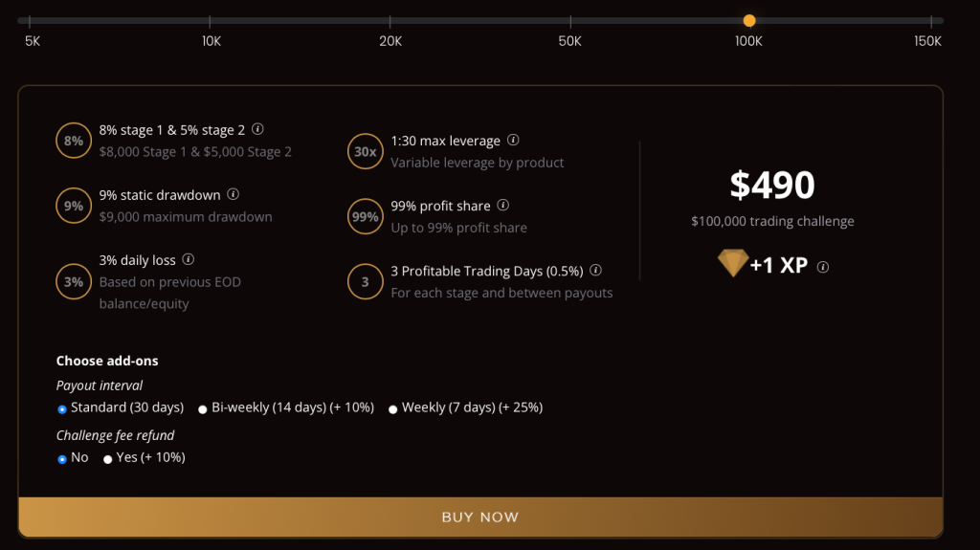Set account size slider to 50K

tap(570, 20)
